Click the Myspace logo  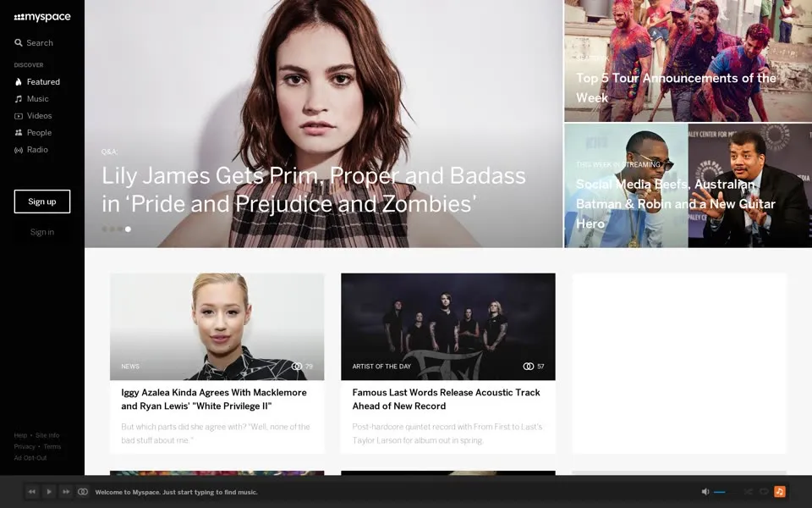tap(42, 17)
